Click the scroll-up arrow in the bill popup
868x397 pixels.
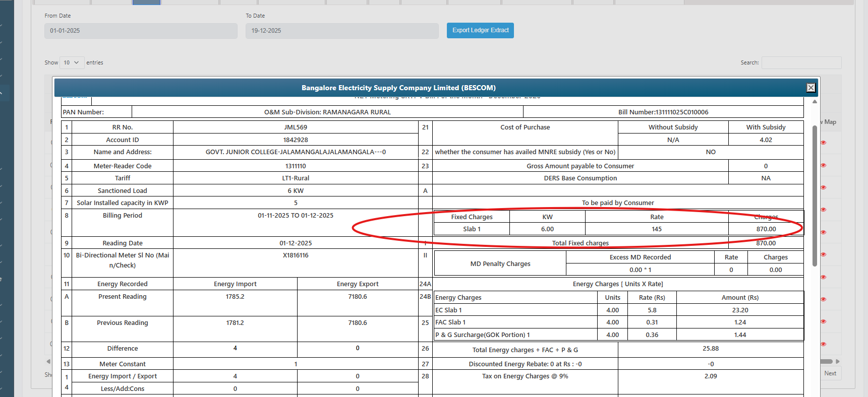coord(815,102)
